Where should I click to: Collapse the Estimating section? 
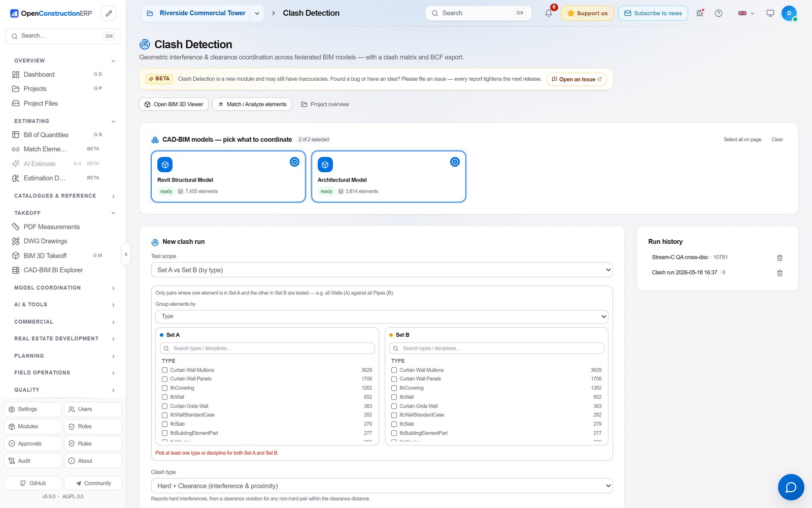click(x=113, y=121)
